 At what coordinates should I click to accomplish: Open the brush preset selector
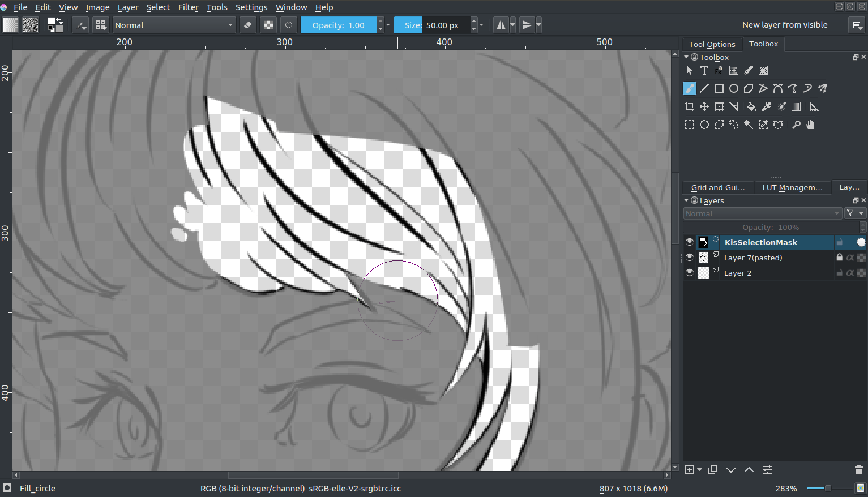point(101,25)
